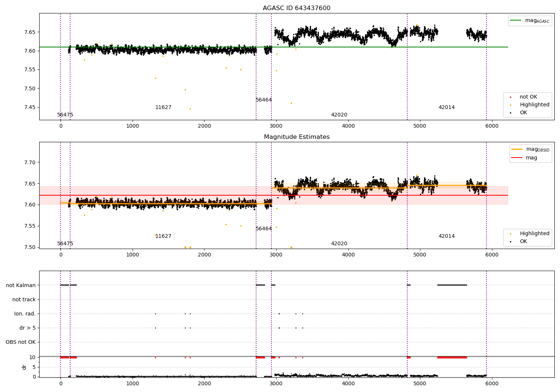
Task: Click the 'not Kalman' row label
Action: (21, 286)
